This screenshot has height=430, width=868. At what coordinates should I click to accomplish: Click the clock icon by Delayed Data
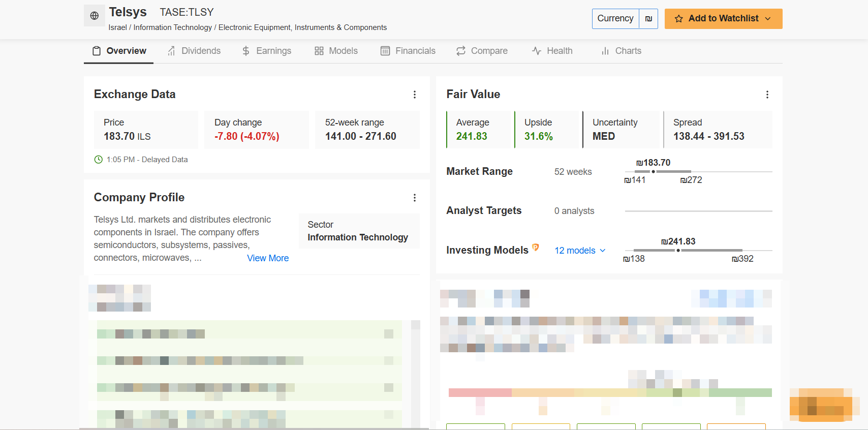[99, 160]
